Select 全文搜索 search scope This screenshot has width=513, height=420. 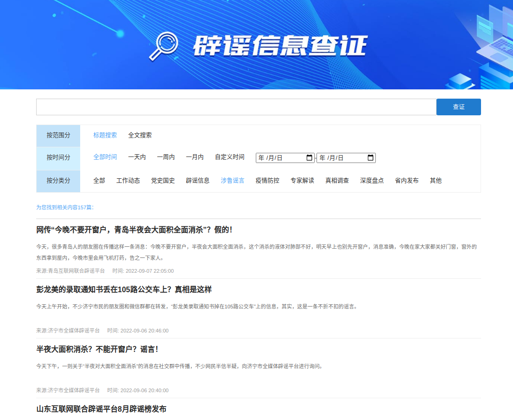[140, 135]
